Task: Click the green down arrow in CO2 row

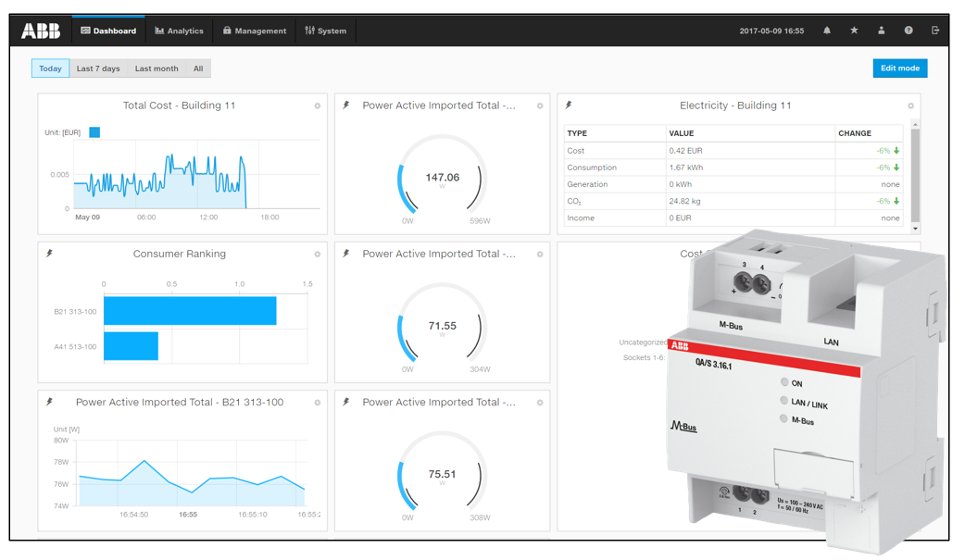Action: coord(896,201)
